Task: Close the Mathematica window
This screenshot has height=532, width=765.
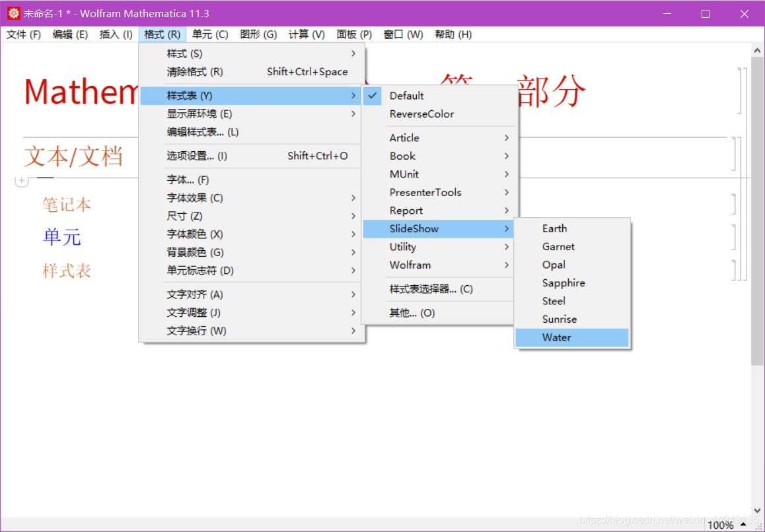Action: click(x=744, y=14)
